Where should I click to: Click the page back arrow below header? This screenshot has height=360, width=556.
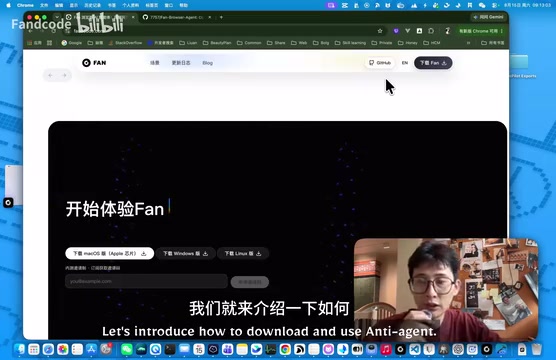pos(50,75)
